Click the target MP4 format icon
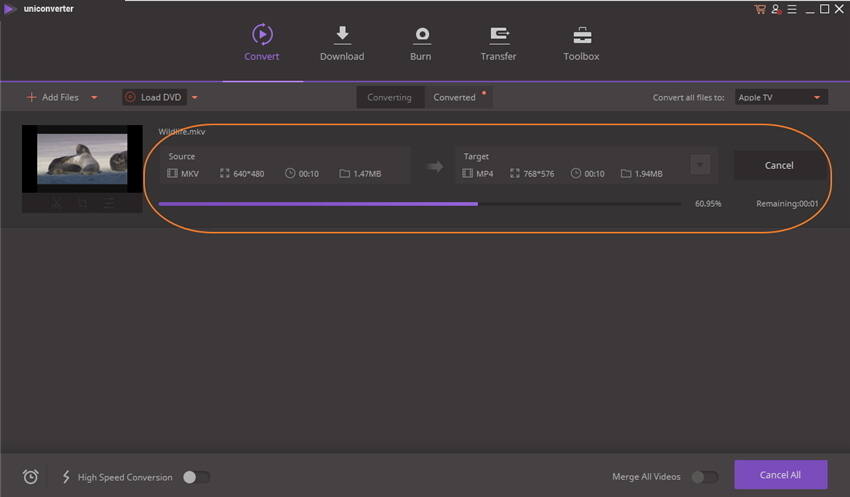The image size is (850, 497). 467,173
